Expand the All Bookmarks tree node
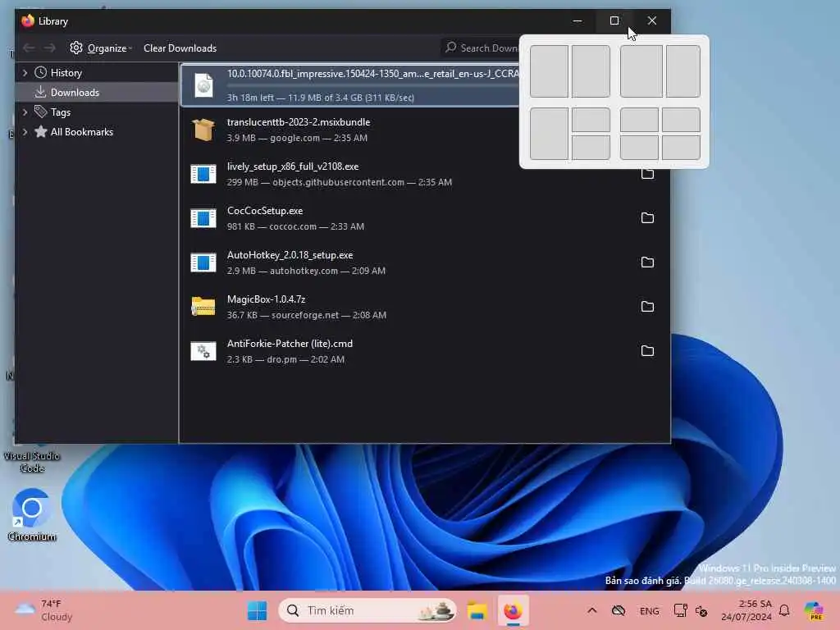This screenshot has width=840, height=630. (25, 132)
